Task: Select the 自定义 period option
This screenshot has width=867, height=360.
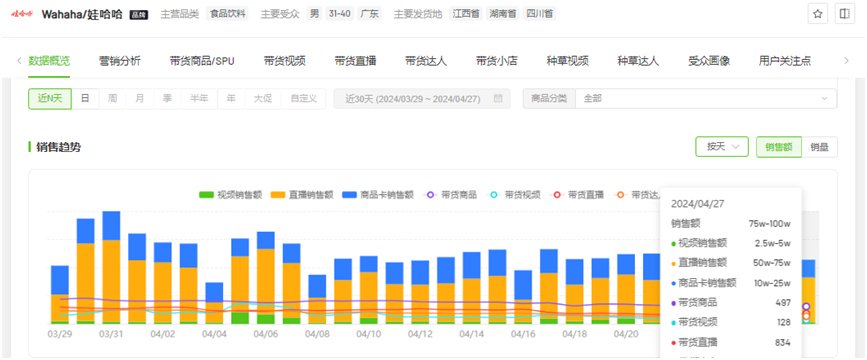Action: (x=304, y=99)
